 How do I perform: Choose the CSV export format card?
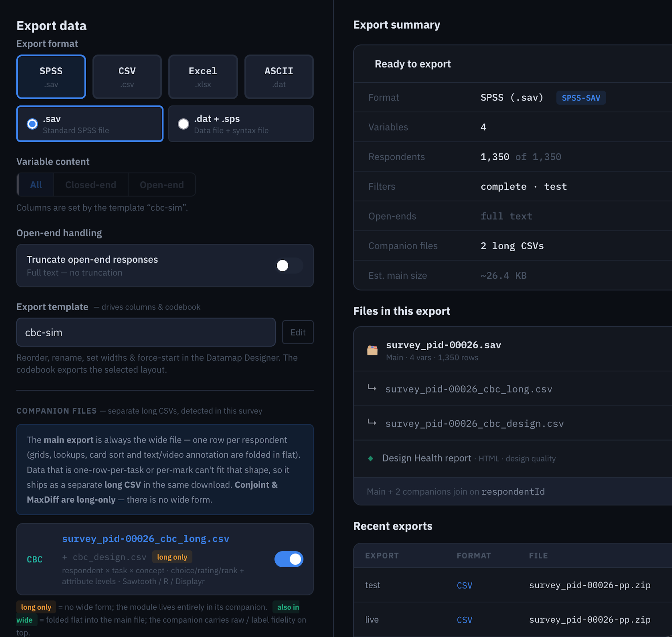[127, 77]
